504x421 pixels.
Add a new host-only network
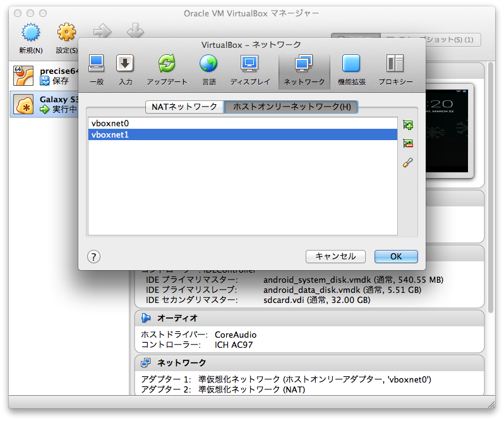[408, 125]
